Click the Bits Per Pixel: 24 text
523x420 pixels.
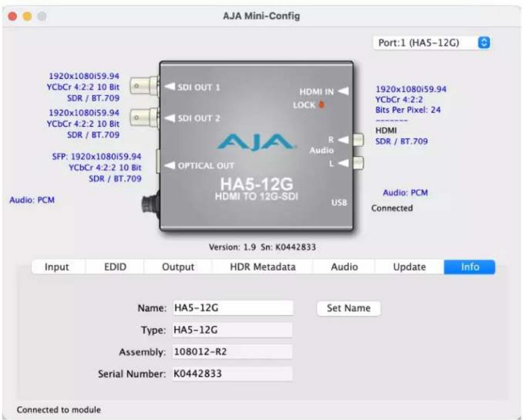408,110
